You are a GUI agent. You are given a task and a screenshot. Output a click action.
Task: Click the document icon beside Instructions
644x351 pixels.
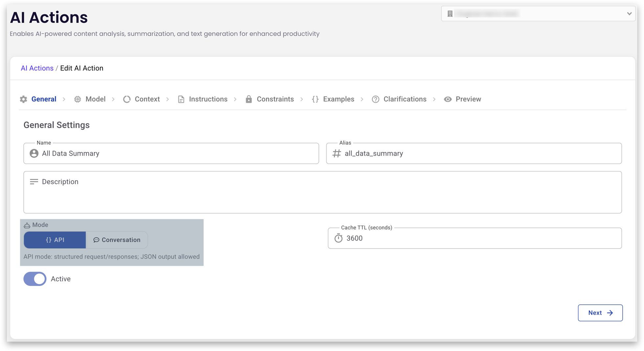[x=181, y=99]
